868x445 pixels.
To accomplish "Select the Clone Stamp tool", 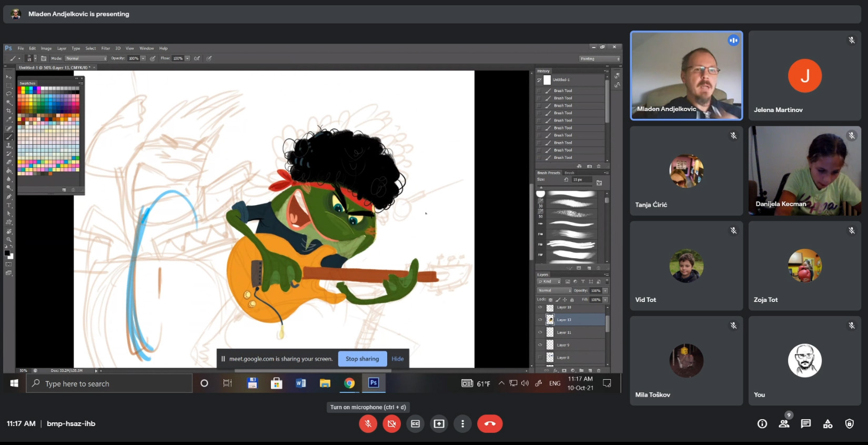I will [x=8, y=145].
